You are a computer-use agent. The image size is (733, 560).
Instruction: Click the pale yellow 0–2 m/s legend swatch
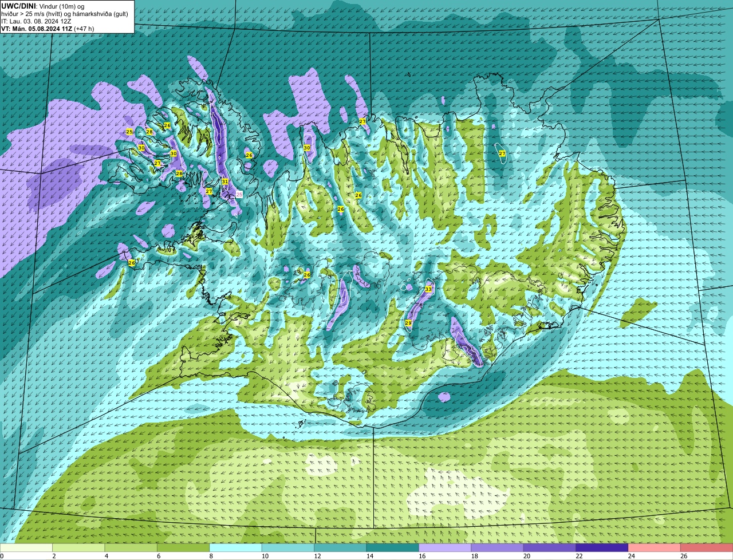[x=26, y=547]
